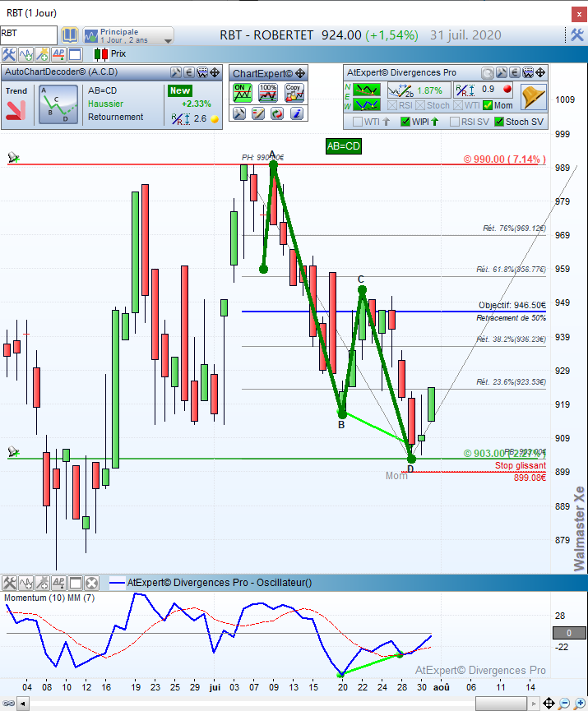Toggle ChartExpert ON button
The height and width of the screenshot is (711, 588).
tap(243, 93)
